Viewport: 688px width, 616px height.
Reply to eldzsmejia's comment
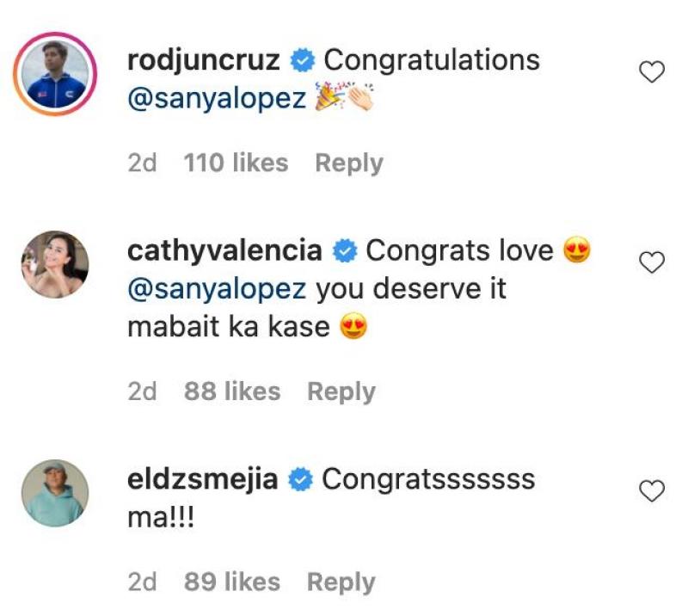click(341, 582)
